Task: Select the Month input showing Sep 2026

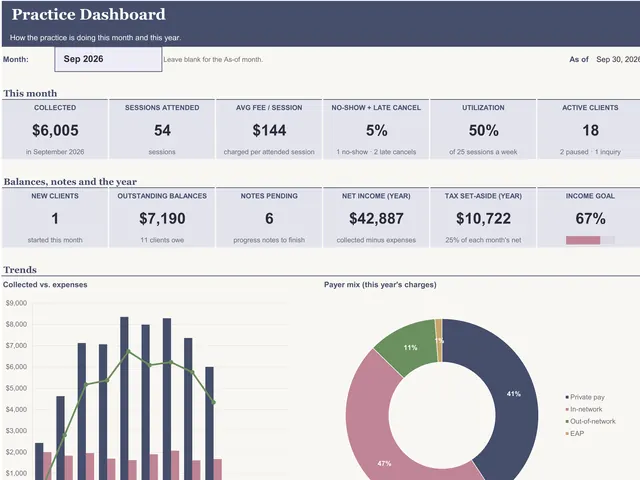Action: [108, 59]
